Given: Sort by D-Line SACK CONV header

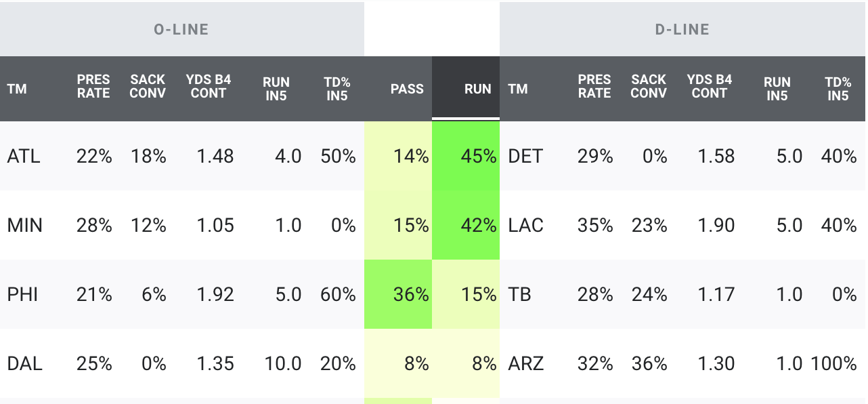Looking at the screenshot, I should coord(649,87).
